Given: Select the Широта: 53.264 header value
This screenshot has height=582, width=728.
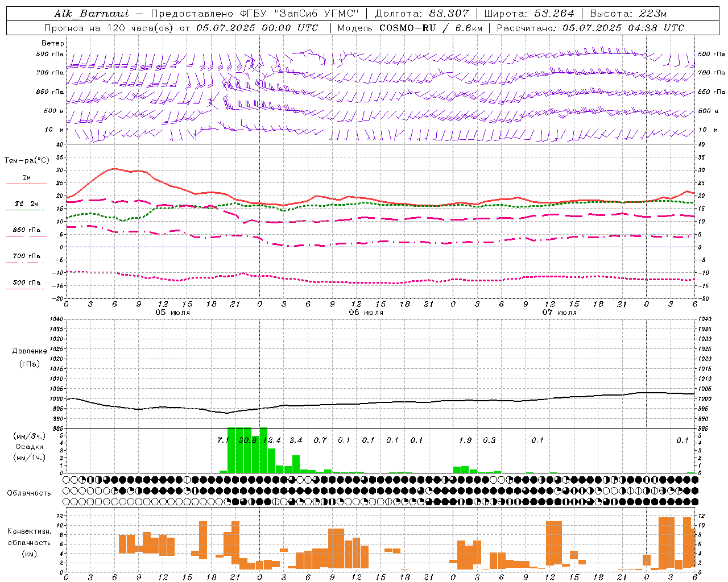Looking at the screenshot, I should (x=529, y=14).
